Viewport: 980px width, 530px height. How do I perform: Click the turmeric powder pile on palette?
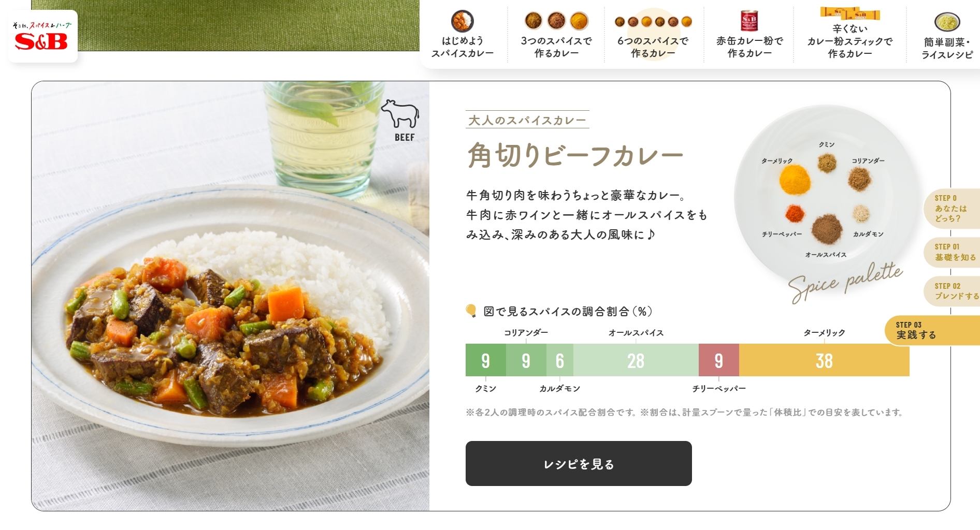coord(795,180)
